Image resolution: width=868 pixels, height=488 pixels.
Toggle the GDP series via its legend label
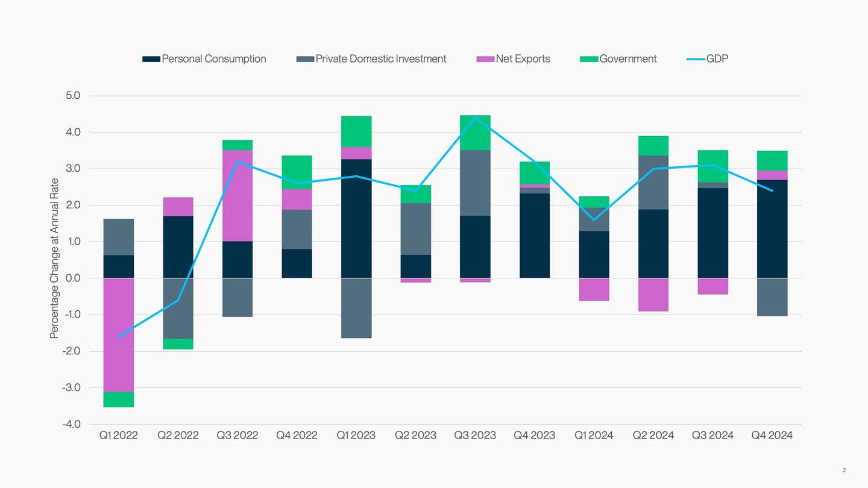[719, 58]
